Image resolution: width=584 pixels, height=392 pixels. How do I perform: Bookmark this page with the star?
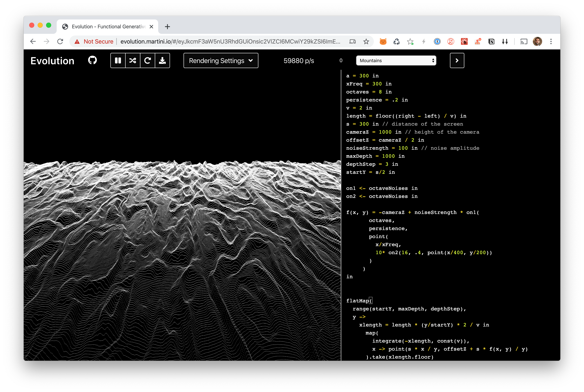pyautogui.click(x=366, y=41)
